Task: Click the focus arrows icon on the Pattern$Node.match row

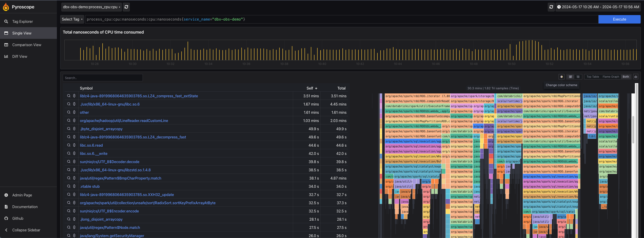Action: coord(74,227)
